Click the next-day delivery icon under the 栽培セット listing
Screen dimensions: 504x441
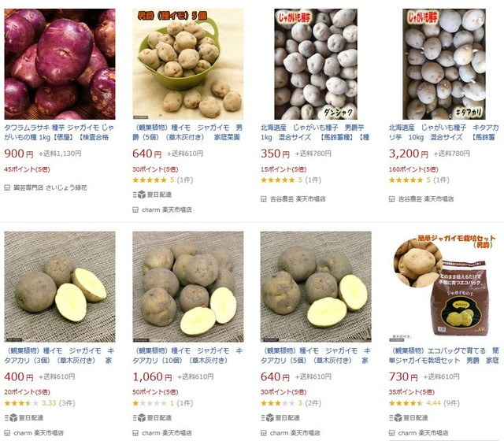coord(396,417)
